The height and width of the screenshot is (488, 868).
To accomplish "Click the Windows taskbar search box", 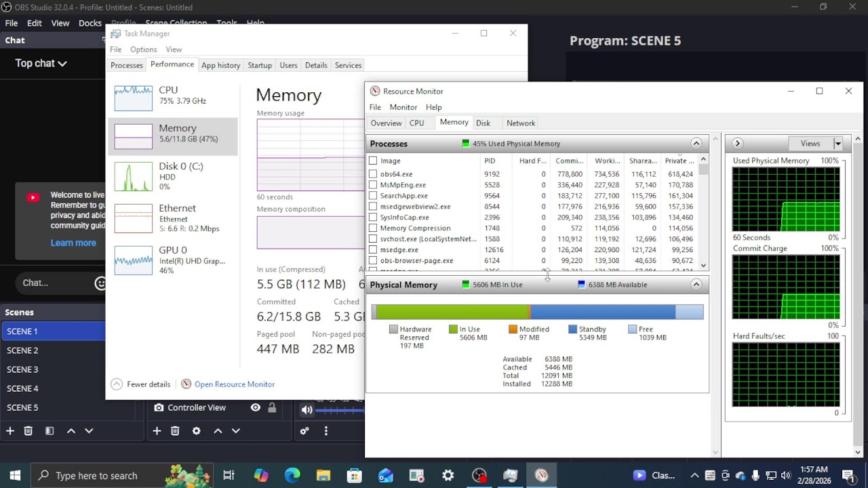I will click(x=122, y=476).
